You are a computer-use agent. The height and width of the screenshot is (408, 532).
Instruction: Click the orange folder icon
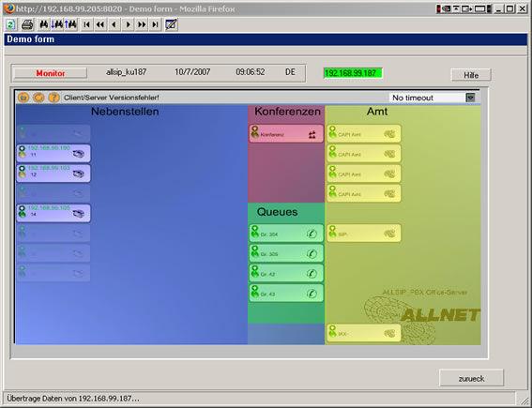click(x=23, y=98)
